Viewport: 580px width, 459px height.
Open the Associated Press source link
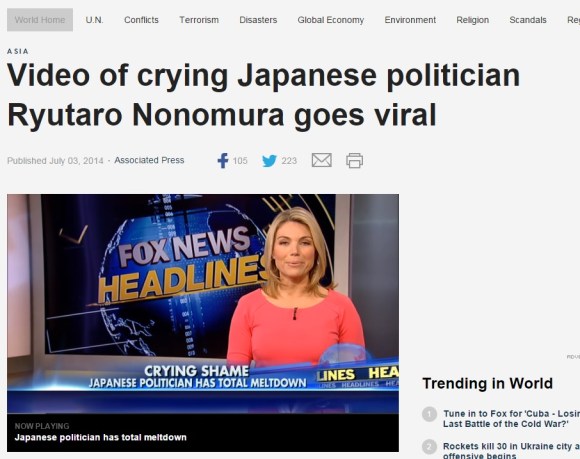pyautogui.click(x=149, y=160)
